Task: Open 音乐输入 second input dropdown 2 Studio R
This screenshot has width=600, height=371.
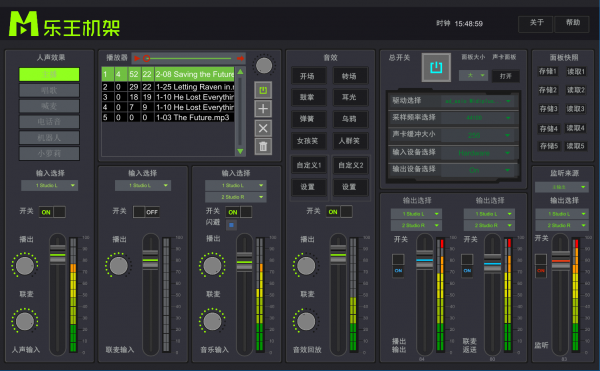Action: 236,197
